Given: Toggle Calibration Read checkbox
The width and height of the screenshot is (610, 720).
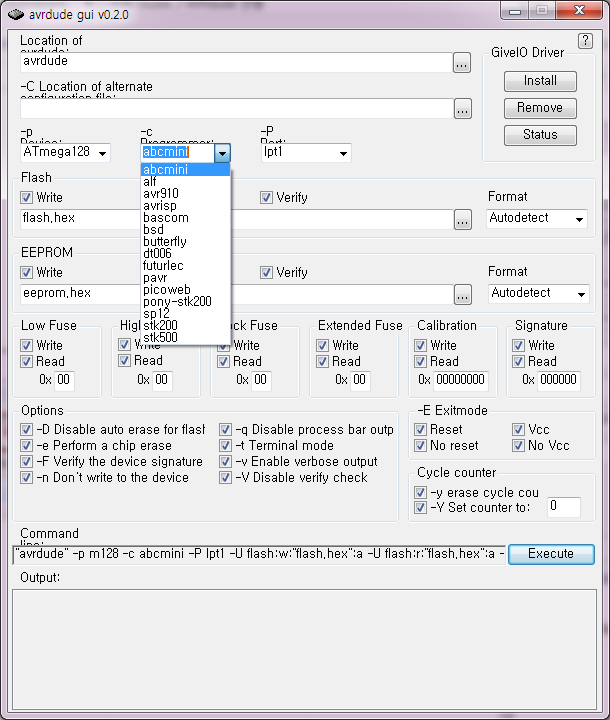Looking at the screenshot, I should point(420,361).
